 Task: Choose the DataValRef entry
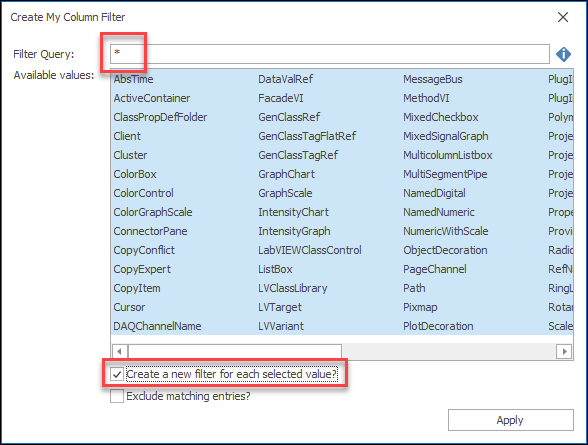285,79
